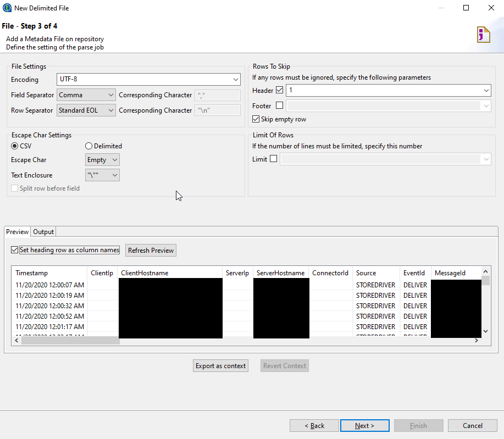
Task: Maximize the New Delimited File window
Action: pos(466,8)
